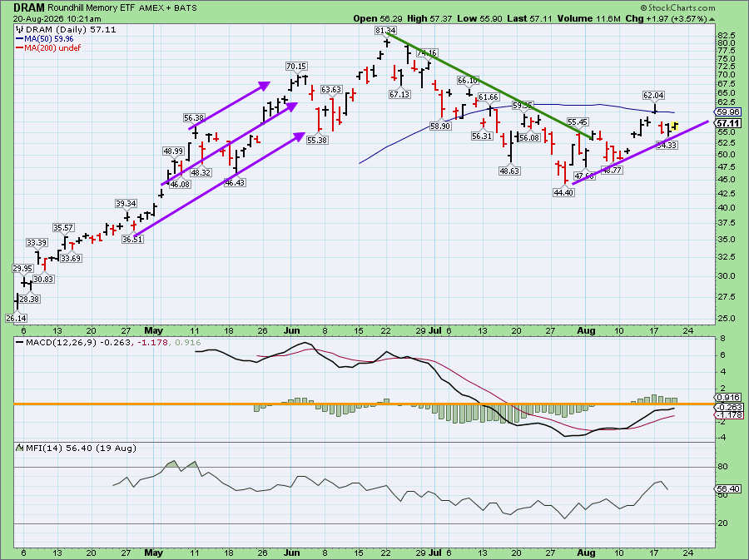Select the 44.40 low price label
Screen dimensions: 749x560
click(x=563, y=192)
